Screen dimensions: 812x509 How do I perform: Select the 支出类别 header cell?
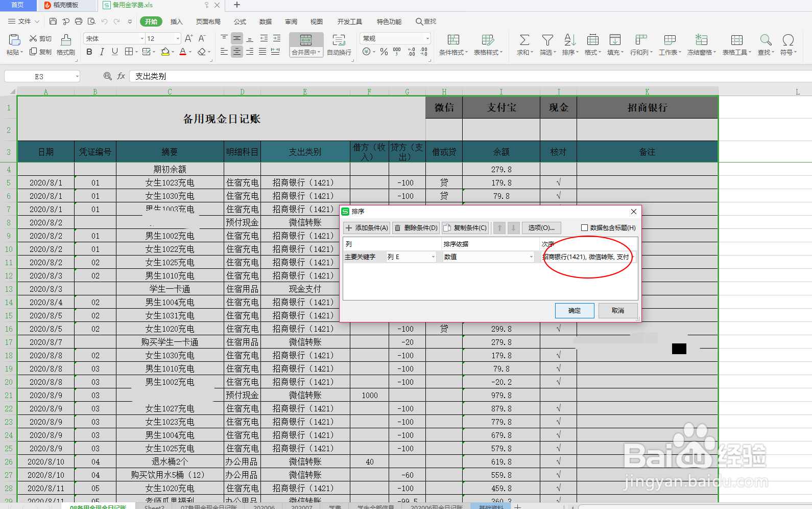305,152
